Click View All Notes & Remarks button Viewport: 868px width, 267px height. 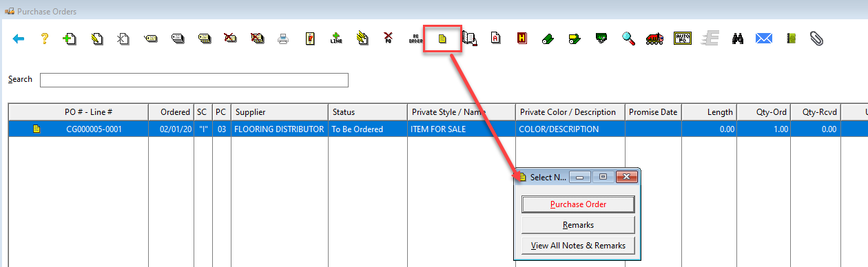(578, 246)
